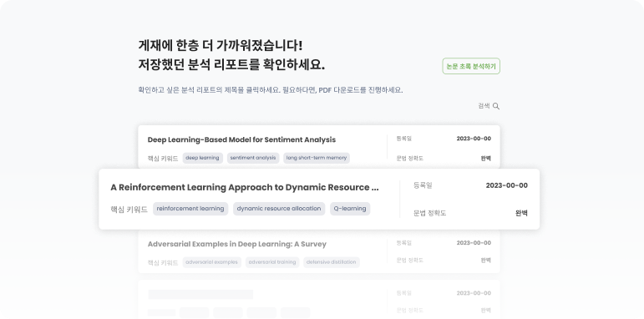644x319 pixels.
Task: Select the 'defensive distillation' keyword tag
Action: (x=332, y=262)
